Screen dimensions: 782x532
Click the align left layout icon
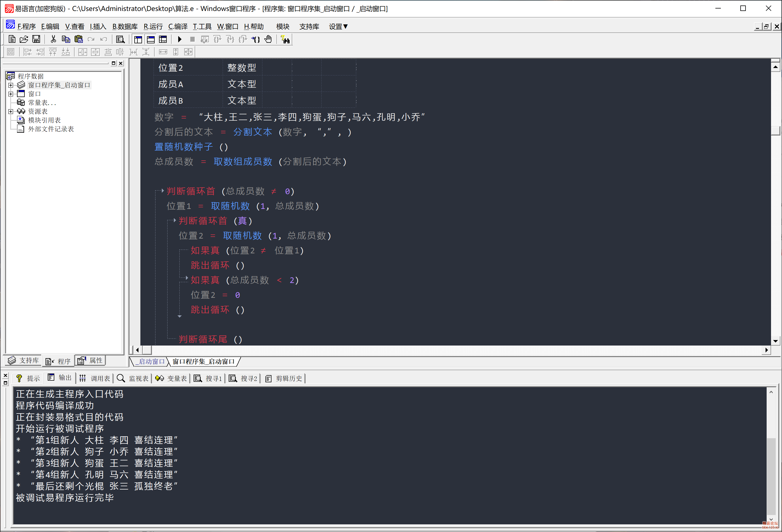(x=28, y=52)
